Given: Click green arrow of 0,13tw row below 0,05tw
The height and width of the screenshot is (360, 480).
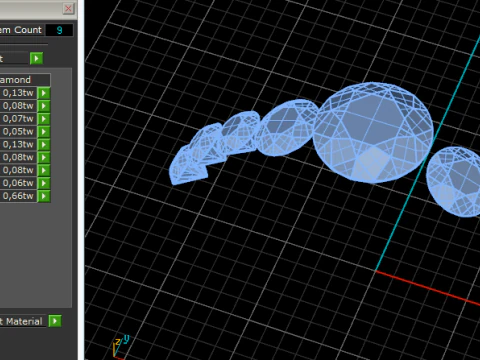Looking at the screenshot, I should click(x=44, y=144).
